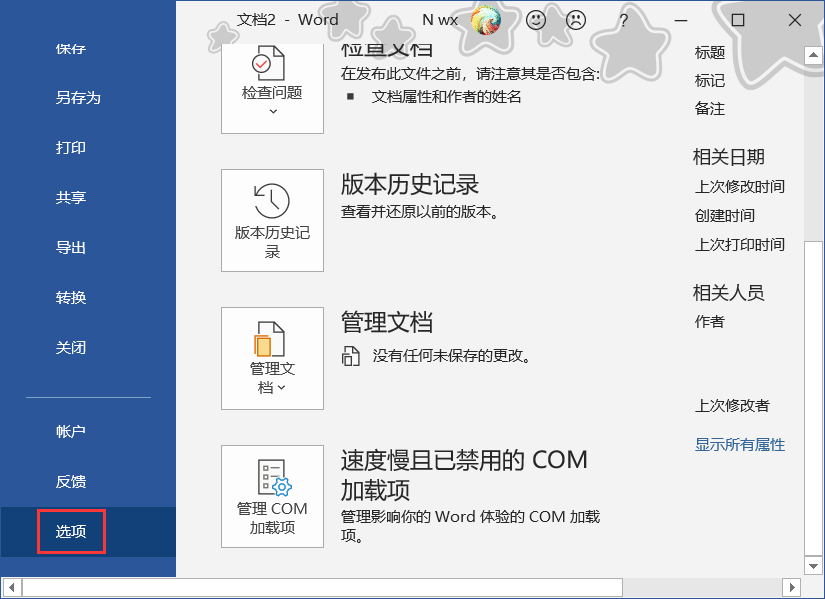
Task: Click 选项 to open Word Options
Action: tap(70, 532)
